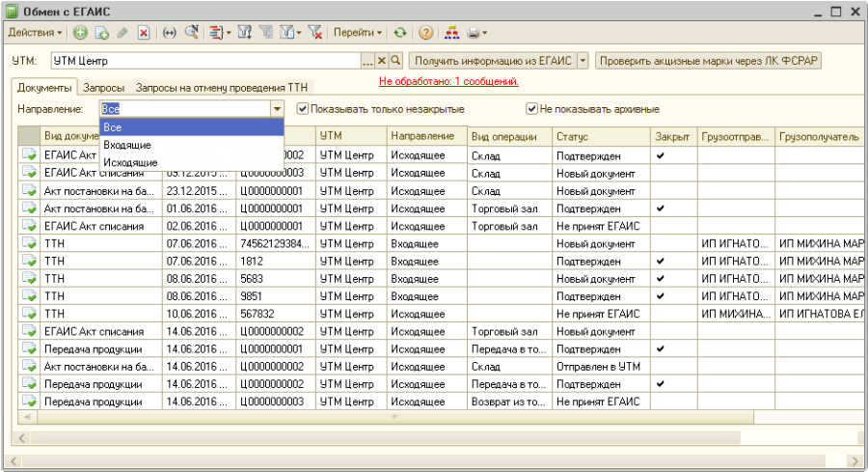Toggle 'Не показывать архивные' checkbox
The height and width of the screenshot is (472, 868).
[531, 108]
